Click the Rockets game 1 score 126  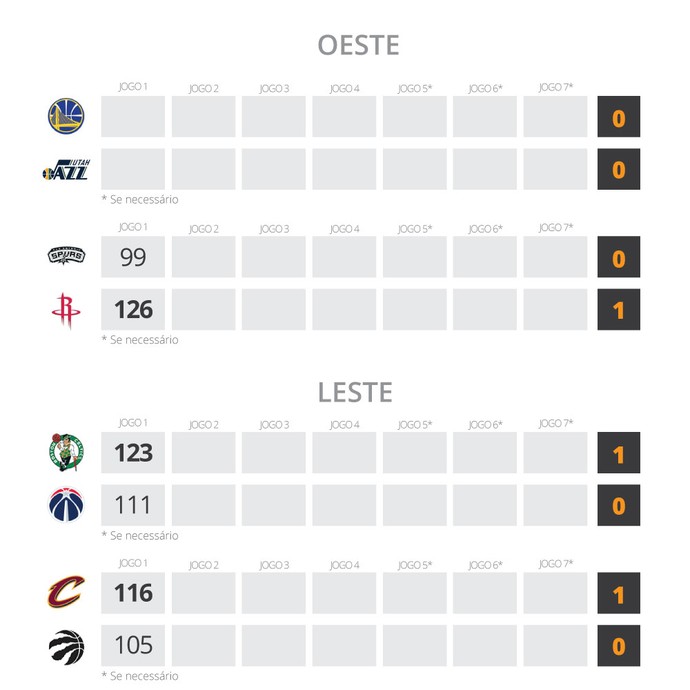tap(133, 310)
